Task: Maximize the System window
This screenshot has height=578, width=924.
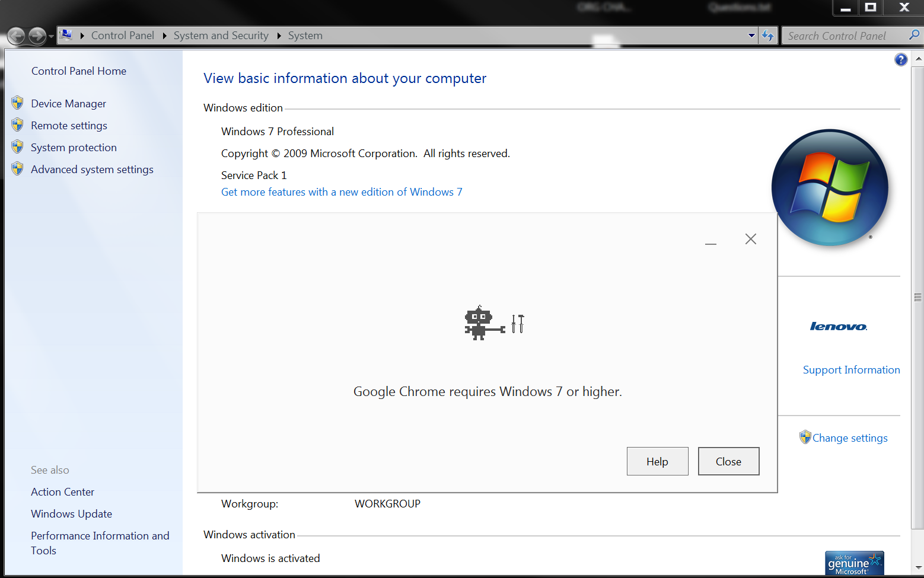Action: point(871,8)
